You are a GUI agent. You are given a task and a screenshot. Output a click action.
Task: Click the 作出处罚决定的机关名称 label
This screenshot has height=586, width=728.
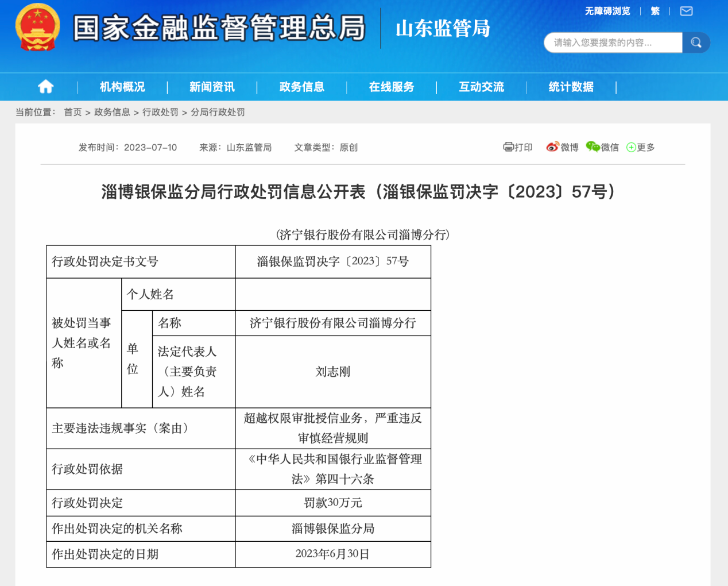117,529
